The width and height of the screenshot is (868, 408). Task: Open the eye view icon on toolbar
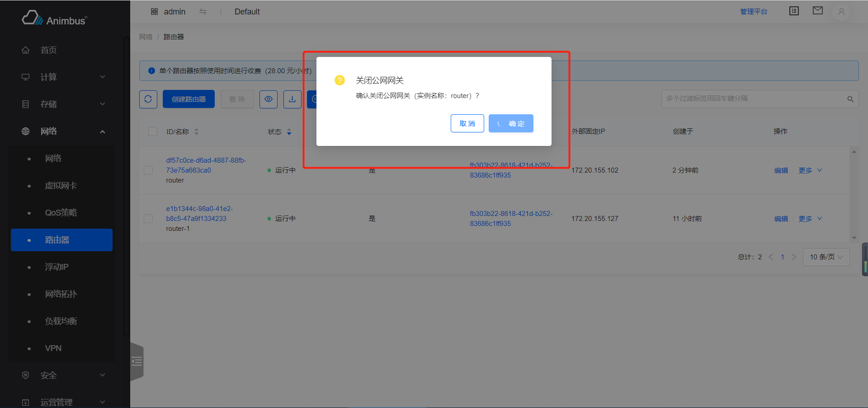tap(269, 99)
